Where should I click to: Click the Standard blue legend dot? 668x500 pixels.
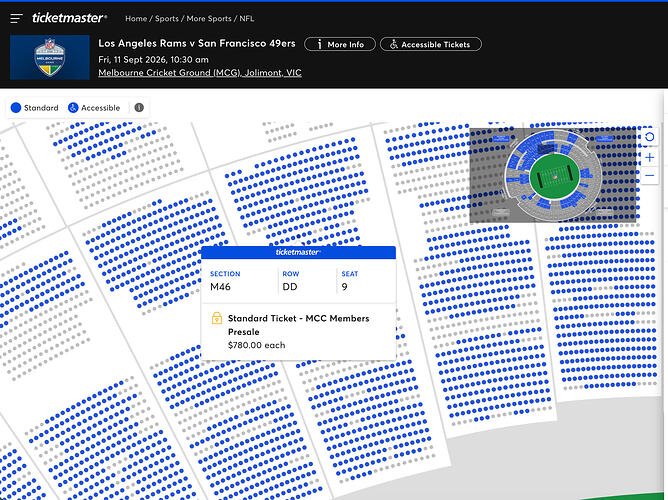tap(16, 108)
